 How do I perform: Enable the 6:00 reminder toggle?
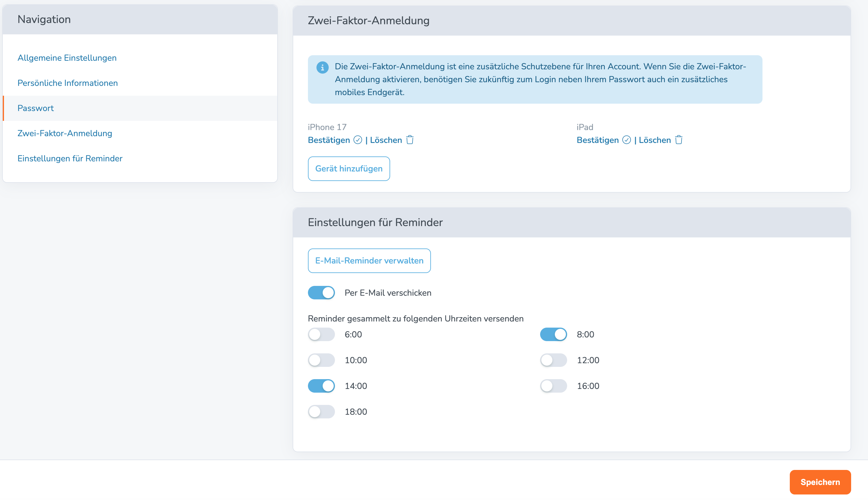click(x=321, y=334)
